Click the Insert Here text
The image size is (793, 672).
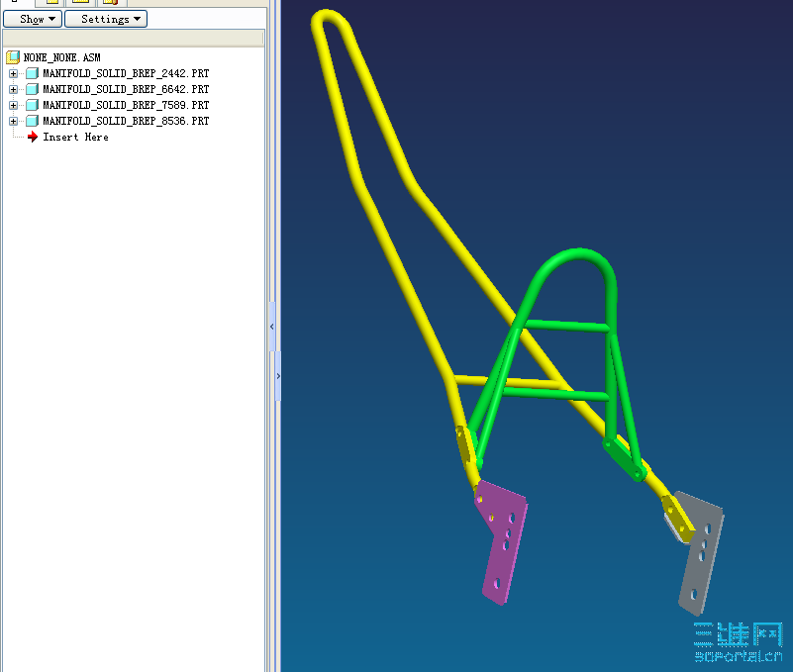coord(75,137)
